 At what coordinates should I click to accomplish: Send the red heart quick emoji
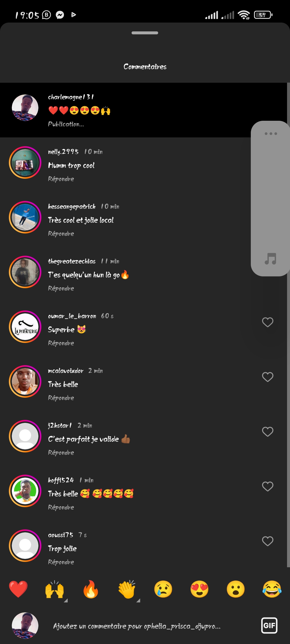pyautogui.click(x=18, y=589)
